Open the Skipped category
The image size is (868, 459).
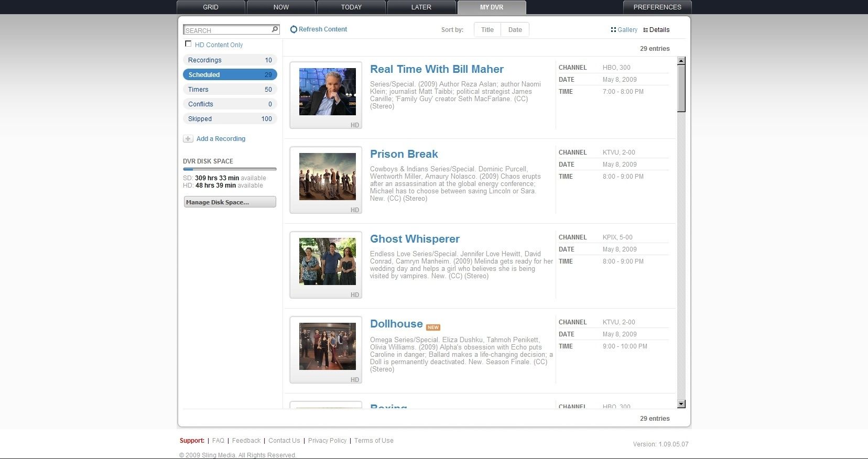click(x=230, y=119)
